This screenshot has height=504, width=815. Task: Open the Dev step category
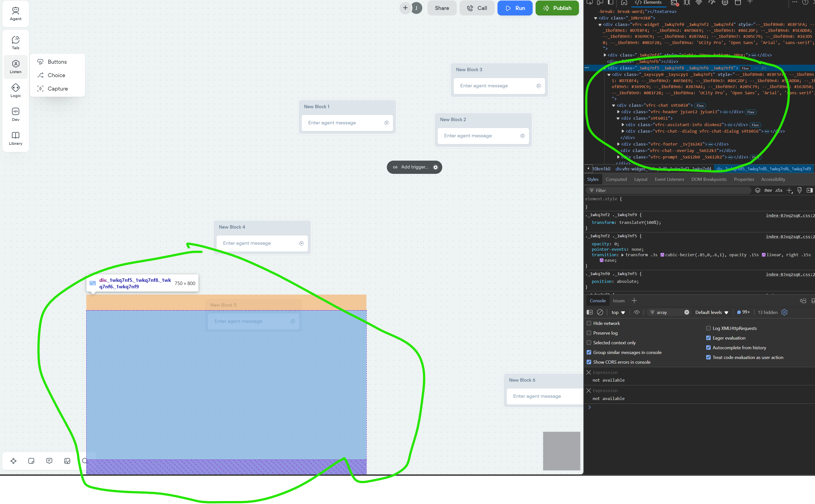point(15,115)
